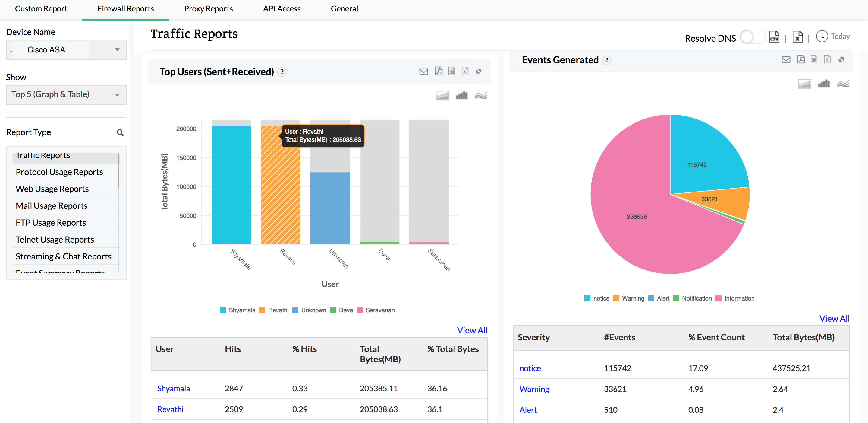Export entire page to Excel from header
The width and height of the screenshot is (868, 423).
click(797, 37)
